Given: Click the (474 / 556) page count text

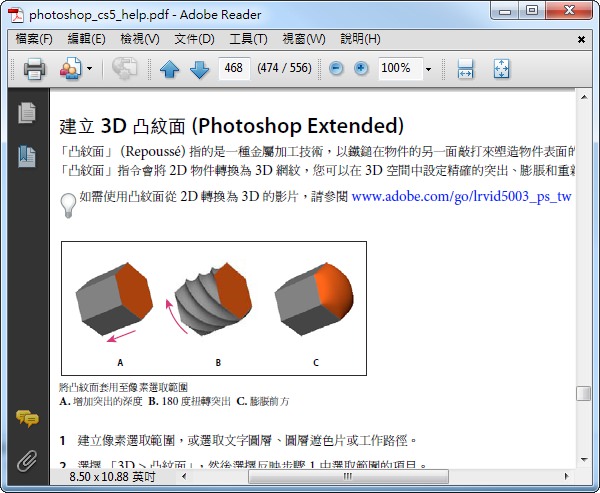Looking at the screenshot, I should click(x=284, y=68).
